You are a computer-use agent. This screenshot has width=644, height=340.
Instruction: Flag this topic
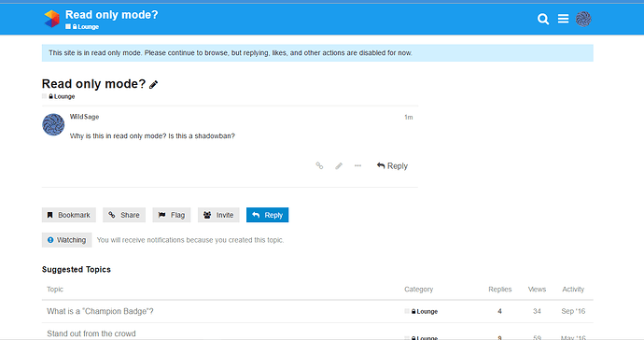172,215
